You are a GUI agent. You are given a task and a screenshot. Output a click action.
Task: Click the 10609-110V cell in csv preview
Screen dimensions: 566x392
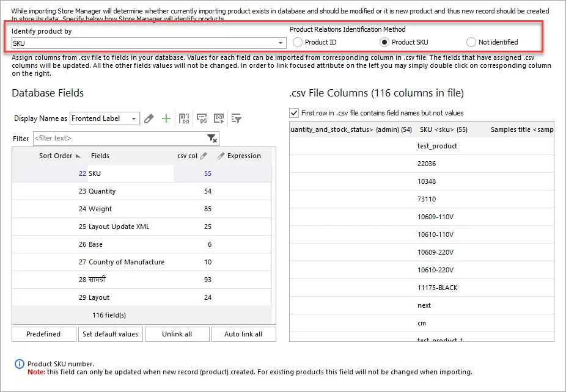(436, 217)
